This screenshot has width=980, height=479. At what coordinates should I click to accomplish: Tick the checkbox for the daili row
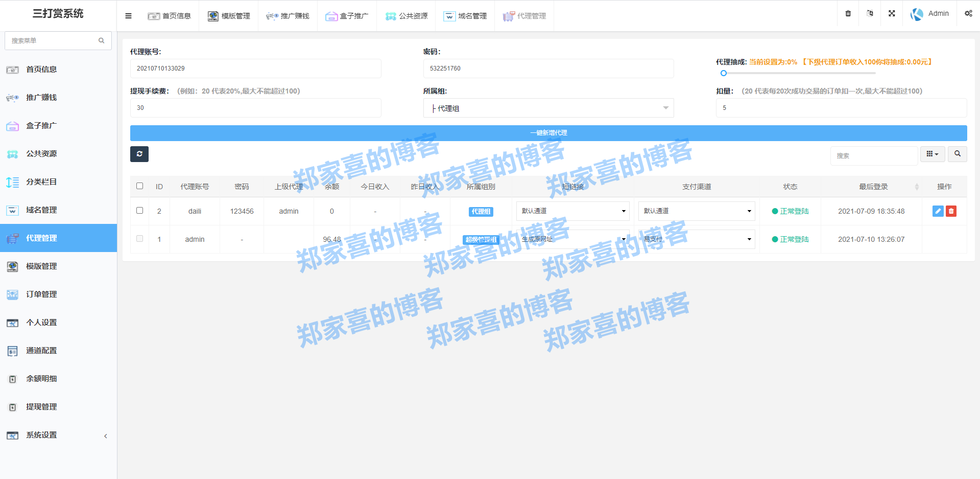[139, 211]
